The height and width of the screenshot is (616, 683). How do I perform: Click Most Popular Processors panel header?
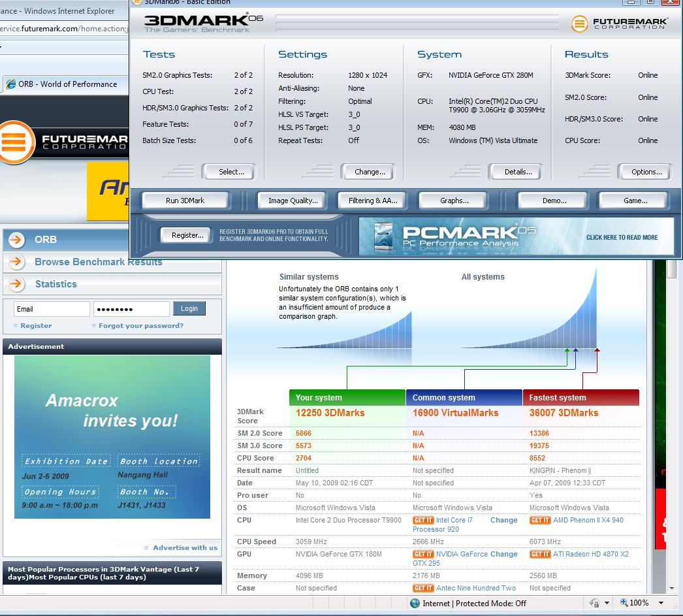click(112, 573)
